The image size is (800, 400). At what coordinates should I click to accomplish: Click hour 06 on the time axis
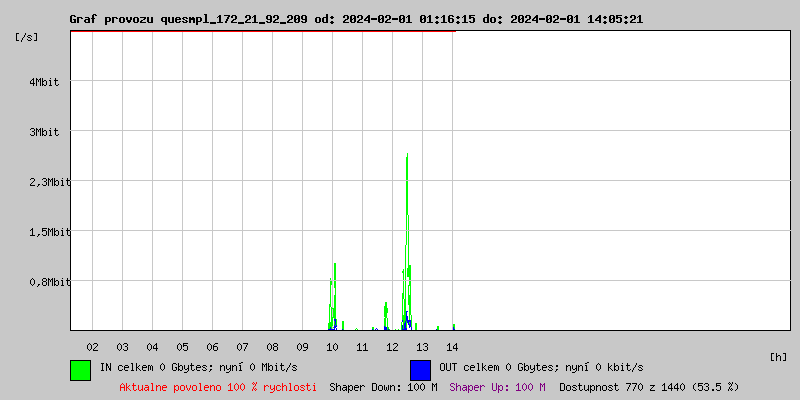point(212,347)
